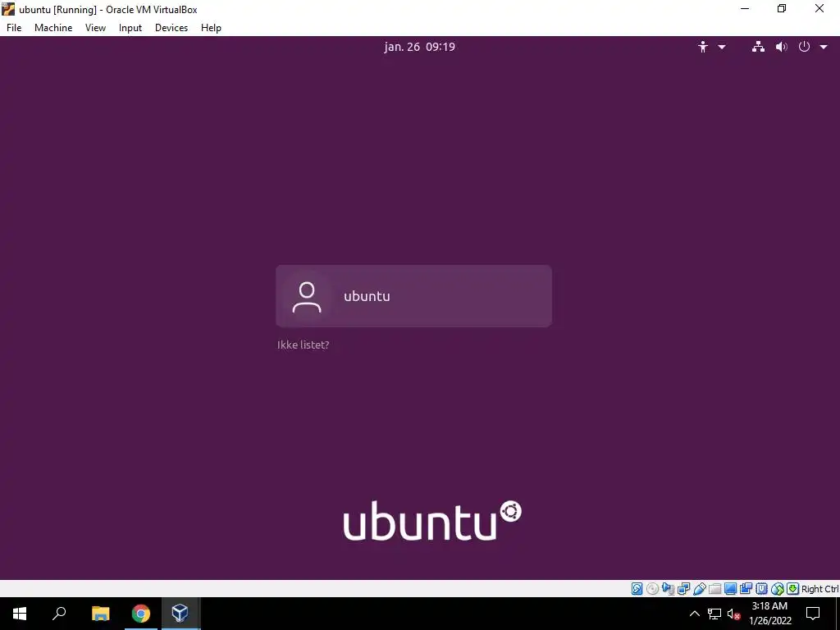Click the volume speaker icon in Ubuntu top bar
The height and width of the screenshot is (630, 840).
pyautogui.click(x=782, y=47)
